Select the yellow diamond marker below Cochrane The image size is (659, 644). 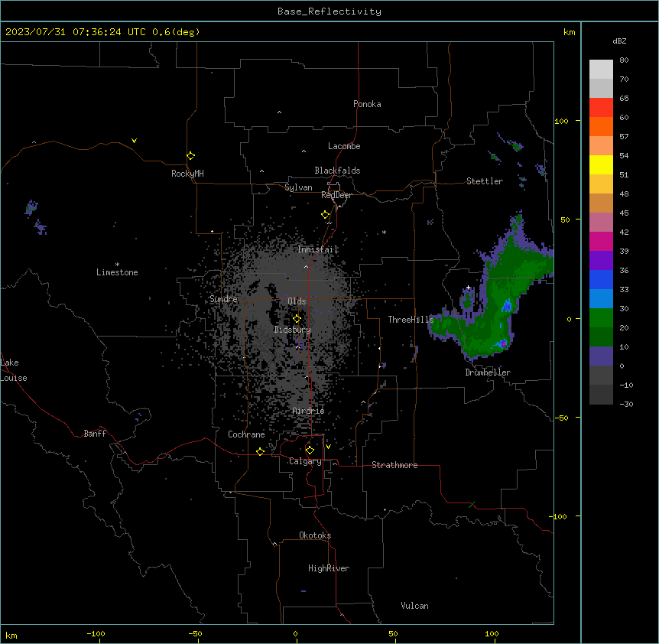pyautogui.click(x=260, y=451)
